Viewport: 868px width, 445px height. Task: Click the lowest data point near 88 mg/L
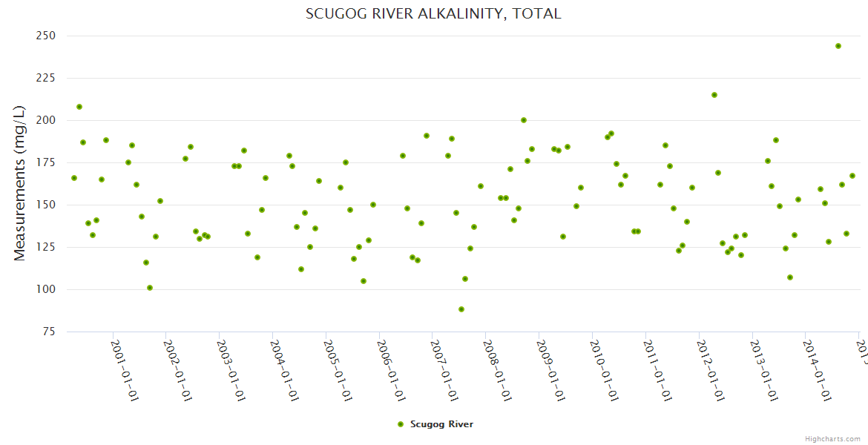click(x=461, y=309)
